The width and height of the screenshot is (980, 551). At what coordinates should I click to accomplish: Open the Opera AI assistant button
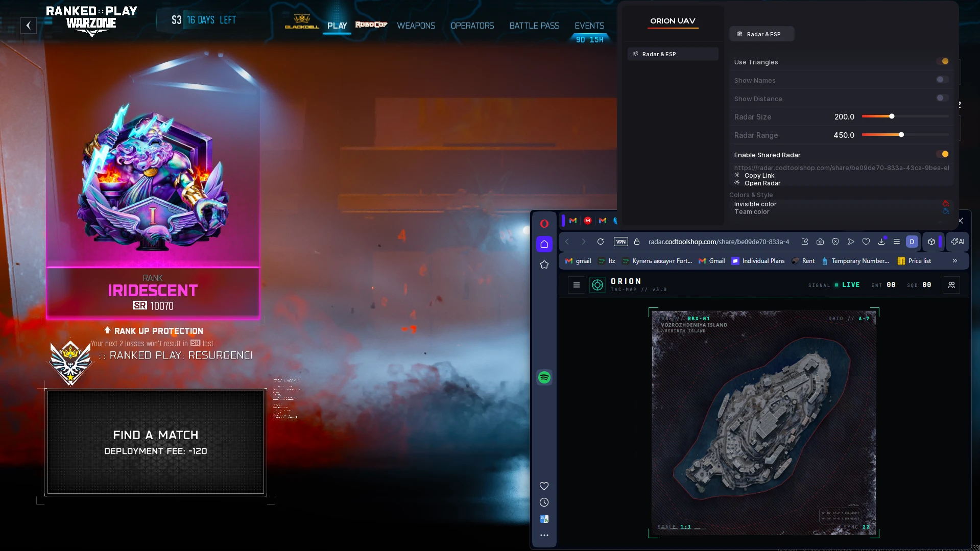(x=958, y=242)
